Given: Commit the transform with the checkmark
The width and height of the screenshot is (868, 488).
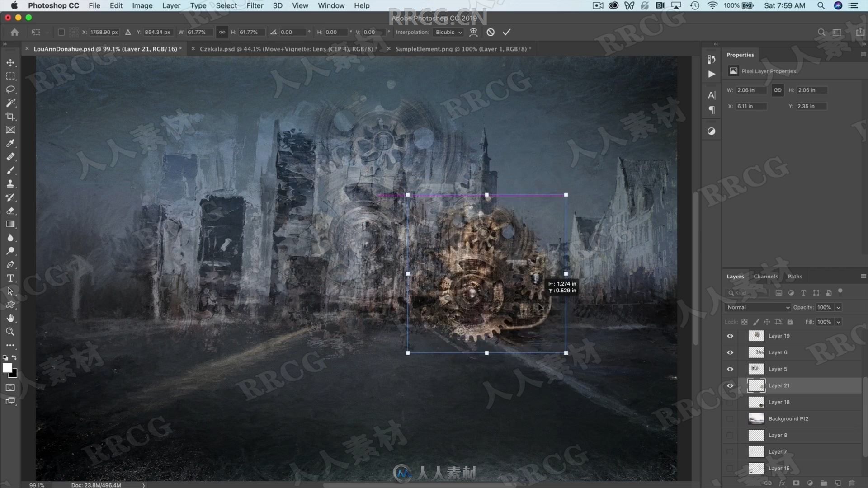Looking at the screenshot, I should (506, 32).
